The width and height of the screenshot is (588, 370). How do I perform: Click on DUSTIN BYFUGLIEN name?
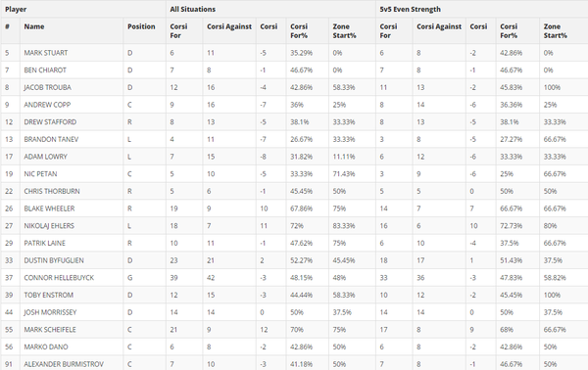54,260
